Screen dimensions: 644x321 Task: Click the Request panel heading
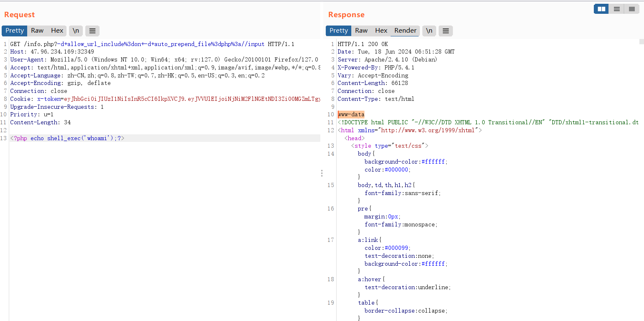pyautogui.click(x=19, y=15)
